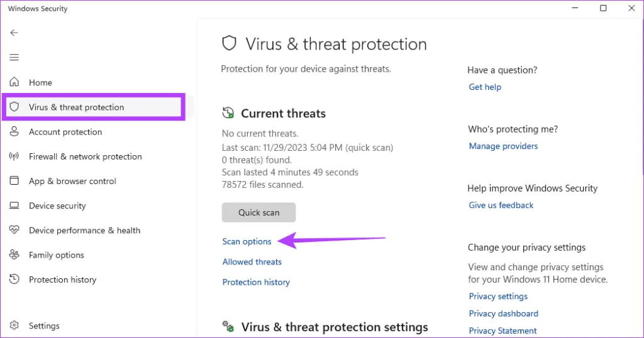
Task: Click the Give us feedback link
Action: [x=501, y=205]
